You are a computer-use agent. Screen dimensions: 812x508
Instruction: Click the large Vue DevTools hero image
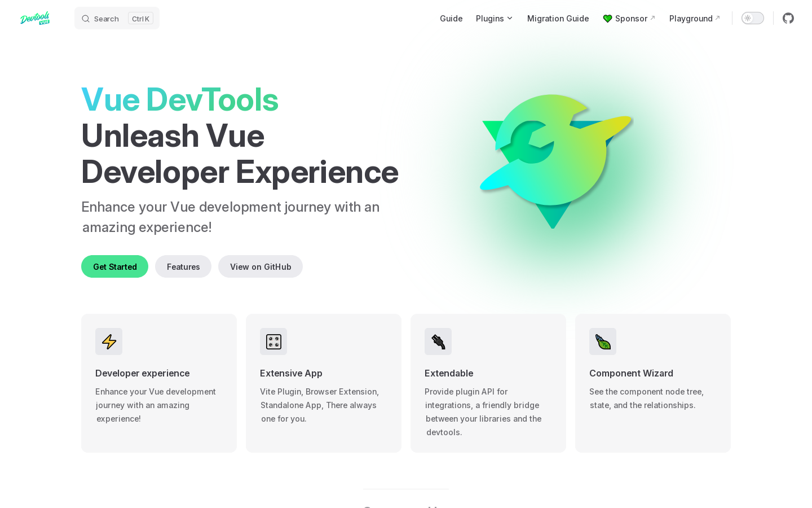(x=556, y=161)
